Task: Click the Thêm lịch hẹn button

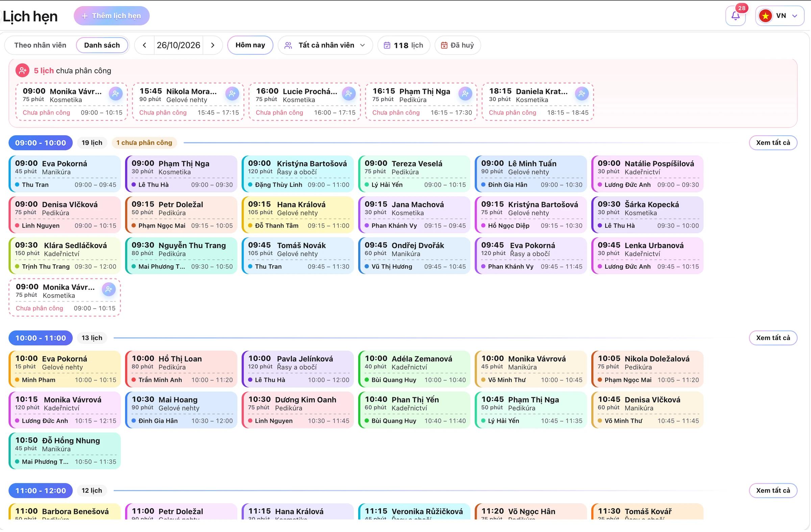Action: click(112, 16)
